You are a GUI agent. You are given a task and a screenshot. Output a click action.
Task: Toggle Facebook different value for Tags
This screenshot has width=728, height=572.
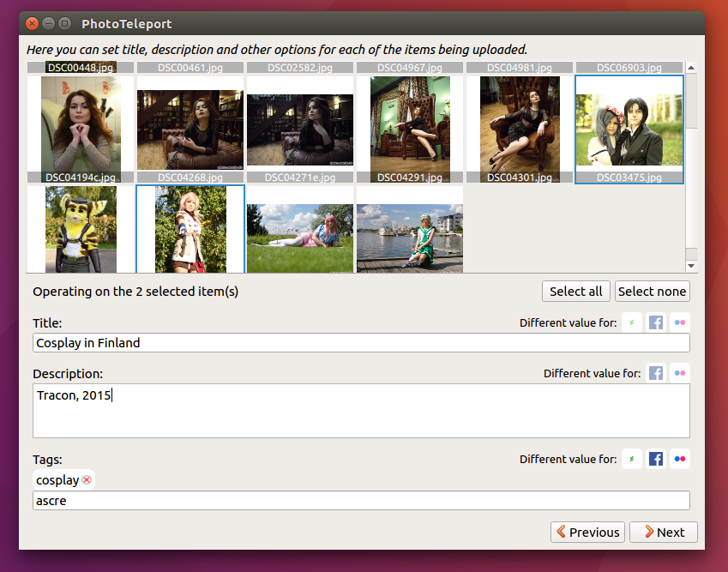656,459
